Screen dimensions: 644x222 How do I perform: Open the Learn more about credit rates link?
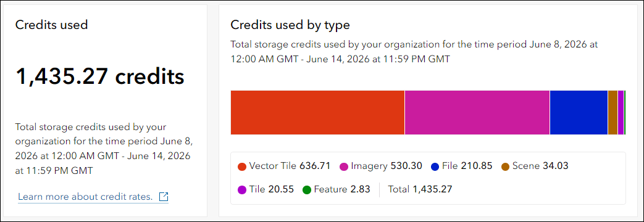pos(85,197)
